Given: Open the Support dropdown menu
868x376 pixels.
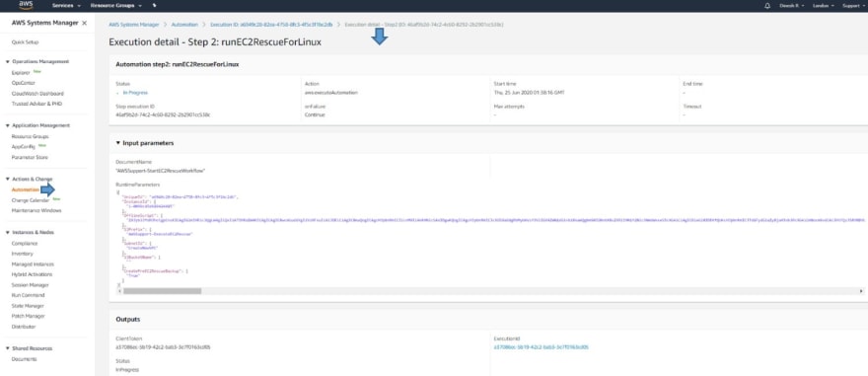Looking at the screenshot, I should [853, 6].
